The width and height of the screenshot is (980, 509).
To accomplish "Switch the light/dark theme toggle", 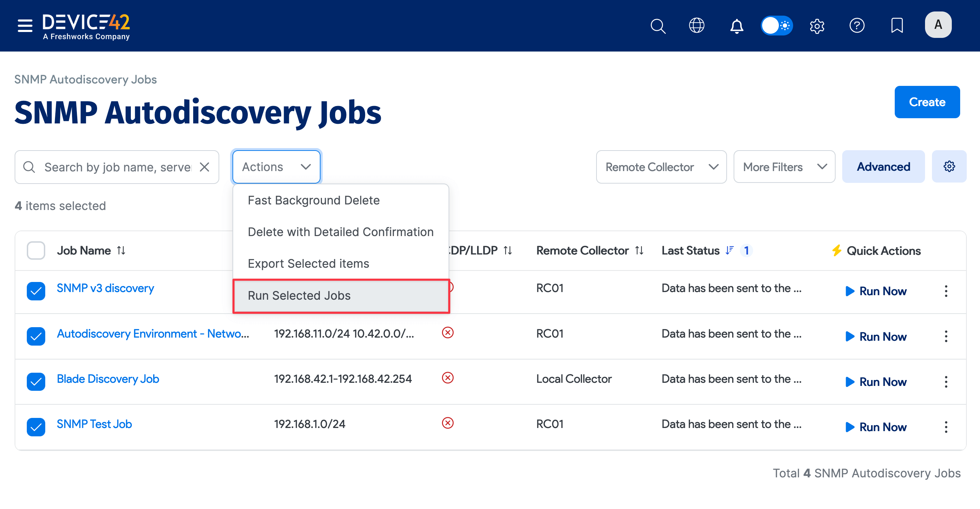I will 777,25.
